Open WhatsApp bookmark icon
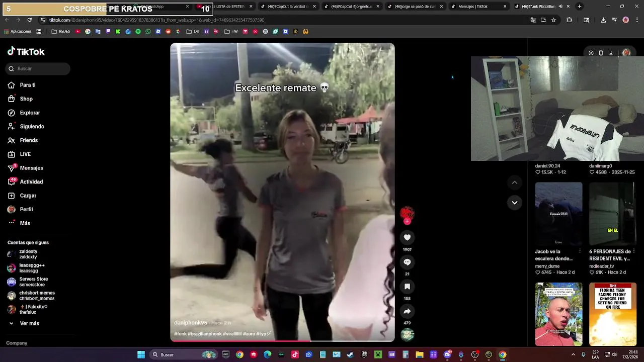The image size is (644, 362). pyautogui.click(x=148, y=32)
